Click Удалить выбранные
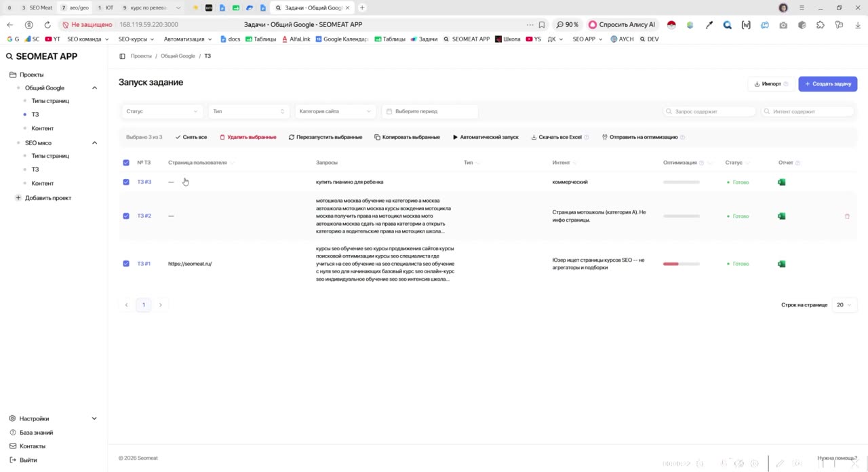This screenshot has height=472, width=868. 248,137
